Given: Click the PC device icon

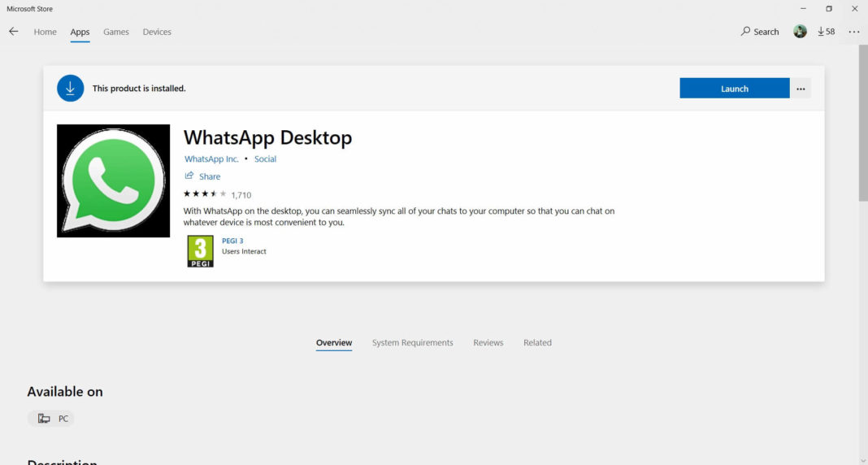Looking at the screenshot, I should click(x=44, y=419).
